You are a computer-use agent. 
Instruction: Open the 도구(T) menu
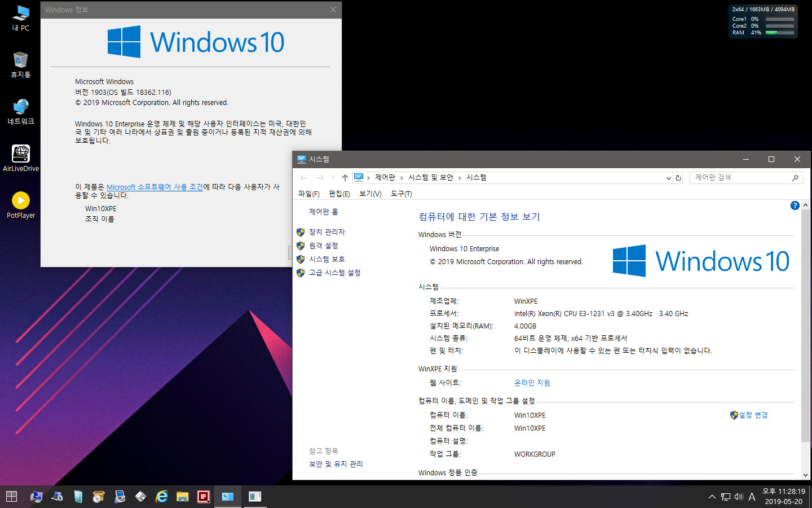(401, 194)
